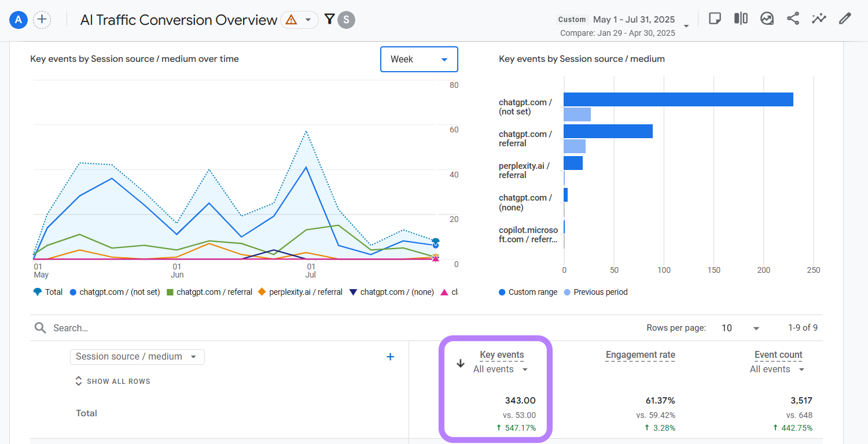Open the filter funnel icon
Screen dimensions: 868x444
[329, 20]
